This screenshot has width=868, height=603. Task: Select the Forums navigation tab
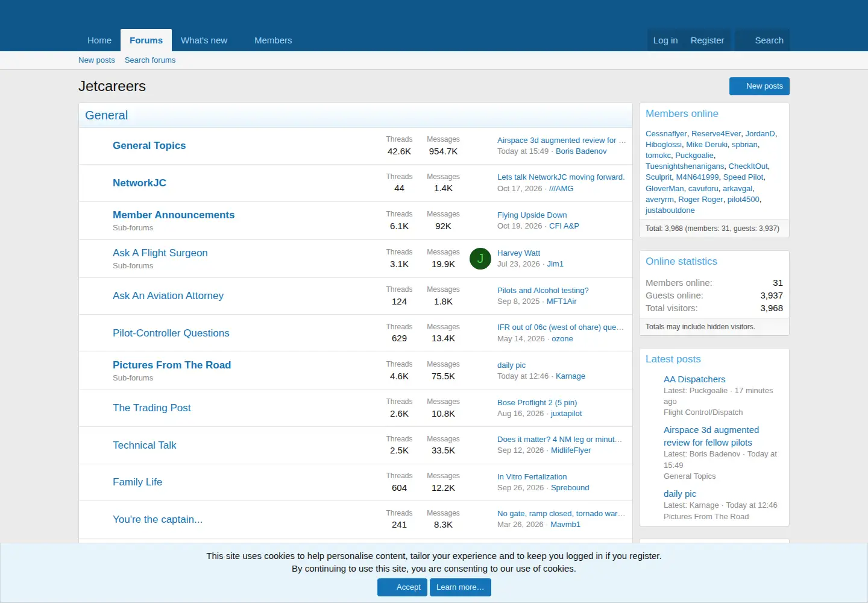[146, 40]
